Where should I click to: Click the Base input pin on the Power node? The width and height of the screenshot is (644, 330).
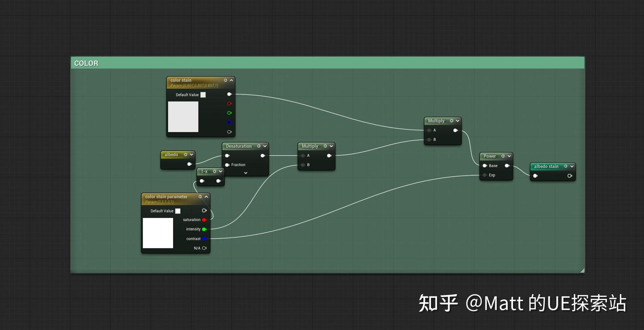point(484,166)
